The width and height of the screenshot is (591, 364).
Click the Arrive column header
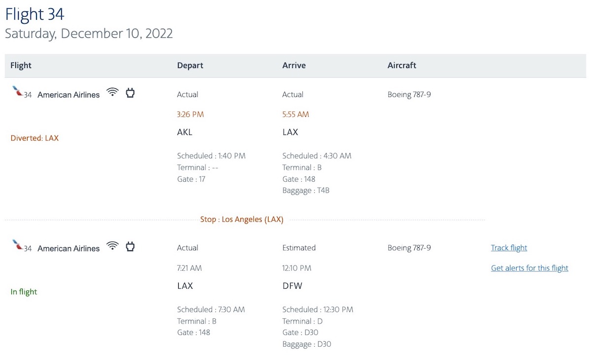point(294,65)
